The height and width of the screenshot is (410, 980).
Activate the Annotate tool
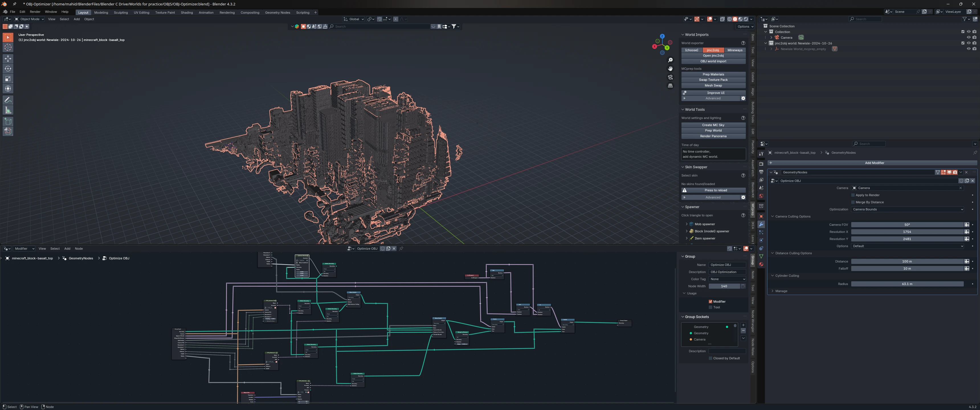pyautogui.click(x=8, y=100)
